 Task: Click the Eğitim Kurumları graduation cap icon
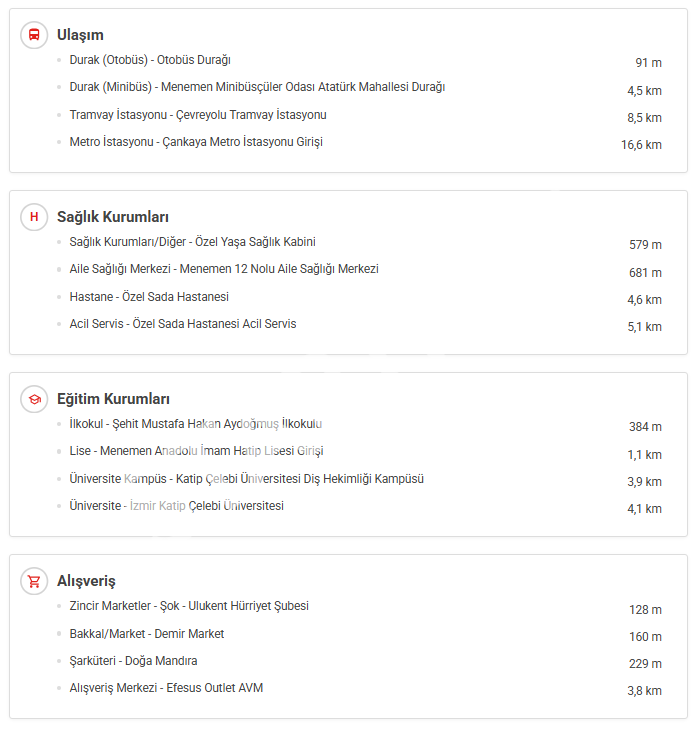click(x=34, y=399)
